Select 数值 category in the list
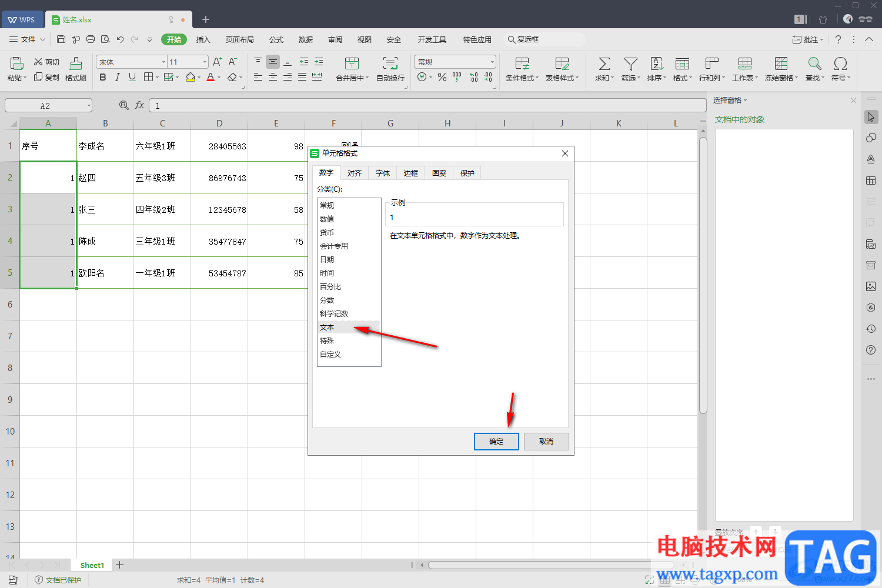This screenshot has width=882, height=588. click(x=349, y=219)
